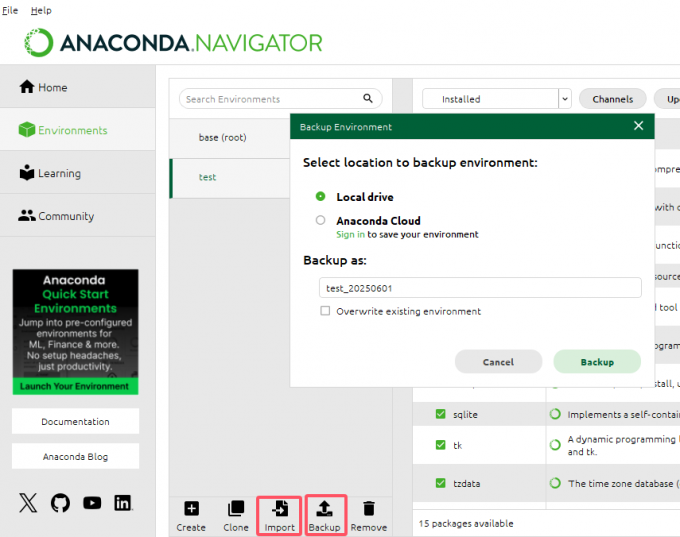
Task: Open the Community tab
Action: coord(78,216)
